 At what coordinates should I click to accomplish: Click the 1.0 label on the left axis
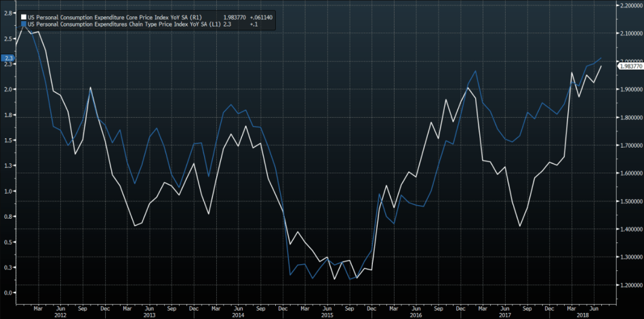[x=7, y=191]
